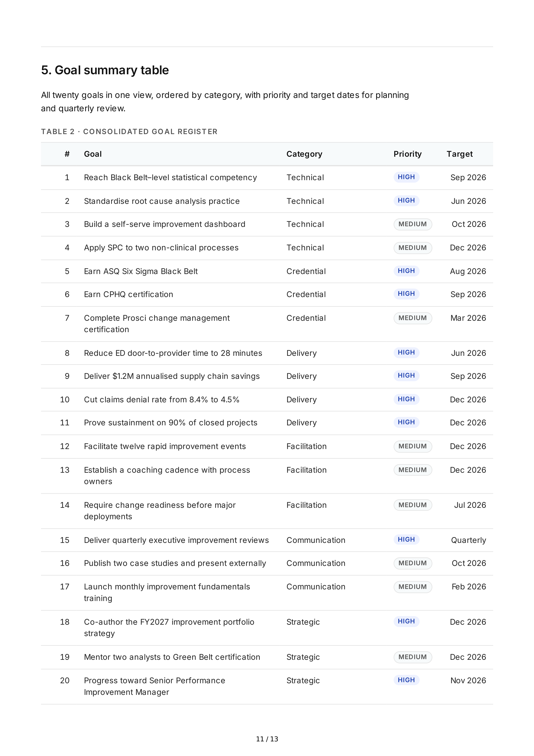Click the HIGH badge for goal 1
This screenshot has height=756, width=534.
click(406, 177)
